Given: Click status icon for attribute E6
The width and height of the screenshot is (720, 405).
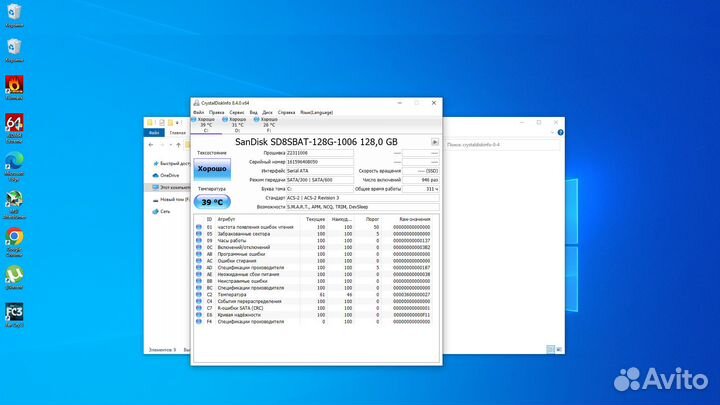Looking at the screenshot, I should (x=199, y=315).
